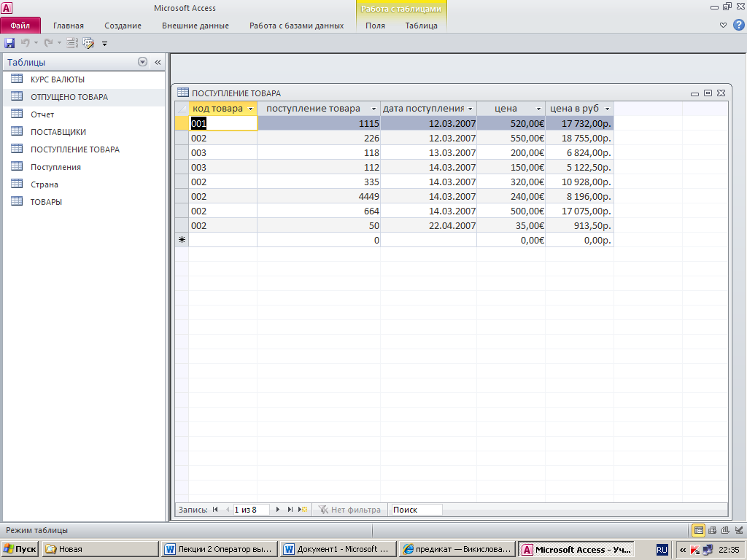This screenshot has width=747, height=560.
Task: Go to previous record navigation button
Action: [227, 510]
